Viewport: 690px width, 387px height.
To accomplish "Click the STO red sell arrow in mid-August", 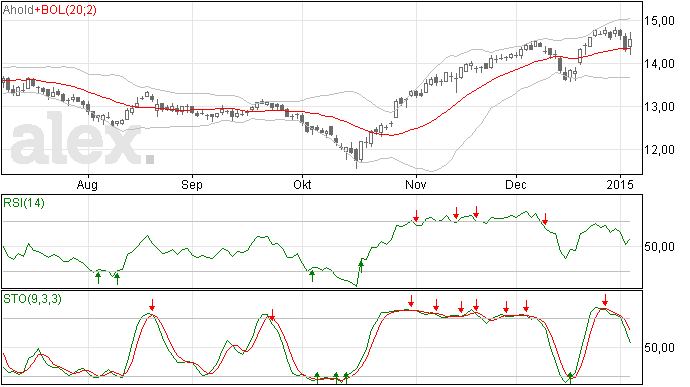I will pos(152,305).
